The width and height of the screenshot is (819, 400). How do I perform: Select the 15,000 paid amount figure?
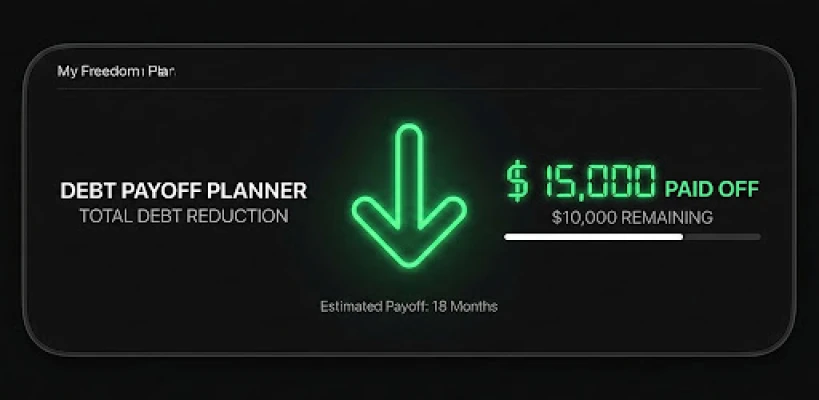click(599, 182)
